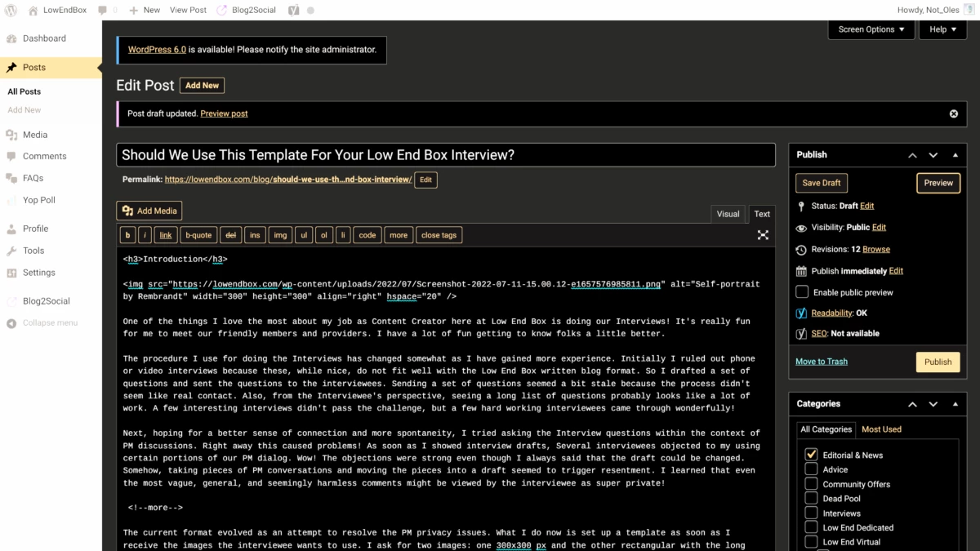Viewport: 980px width, 551px height.
Task: Insert a More tag using the more button
Action: pos(398,234)
